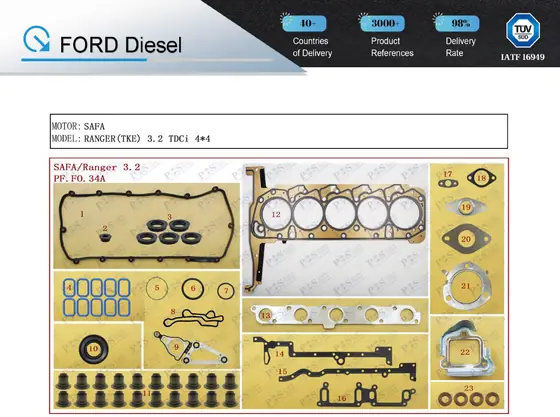This screenshot has height=417, width=560.
Task: Select the 40+ Countries of Delivery badge
Action: point(309,36)
